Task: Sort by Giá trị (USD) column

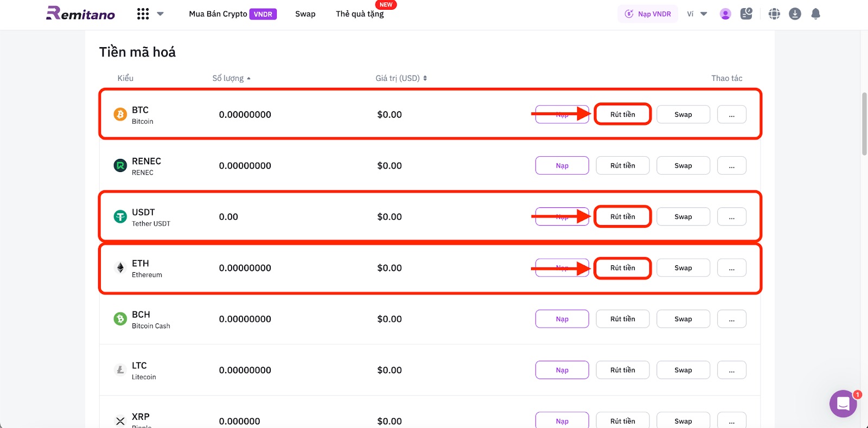Action: [401, 78]
